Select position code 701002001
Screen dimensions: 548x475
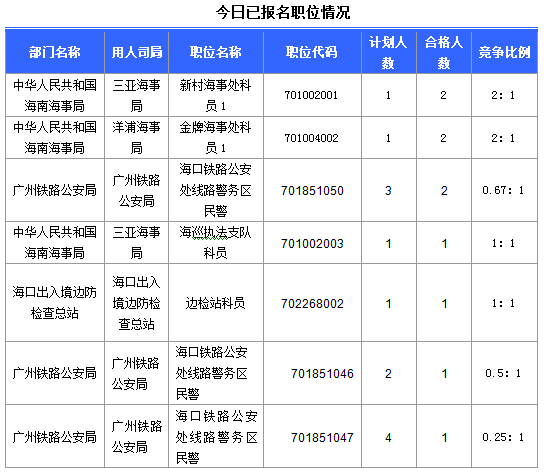click(311, 95)
